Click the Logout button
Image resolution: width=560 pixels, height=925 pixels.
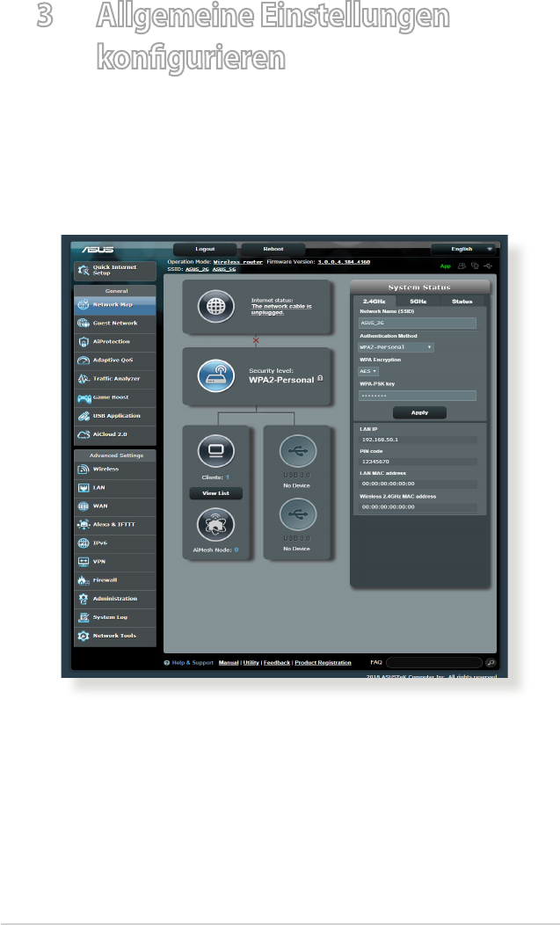pyautogui.click(x=205, y=249)
